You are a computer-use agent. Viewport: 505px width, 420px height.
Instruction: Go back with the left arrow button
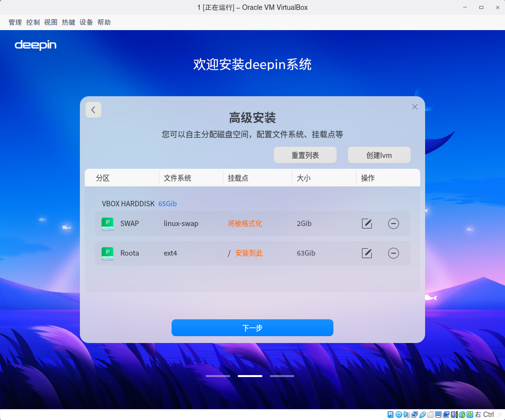93,110
